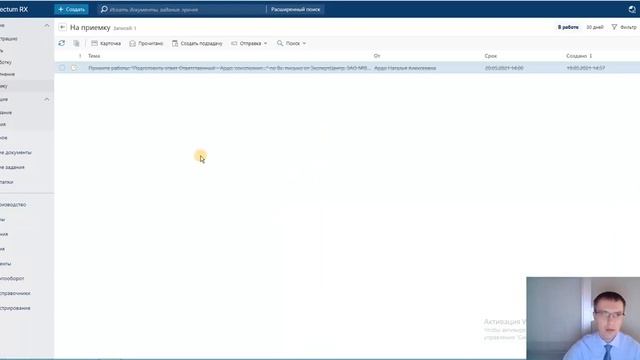Click Создать подзадачу in the toolbar

point(197,43)
